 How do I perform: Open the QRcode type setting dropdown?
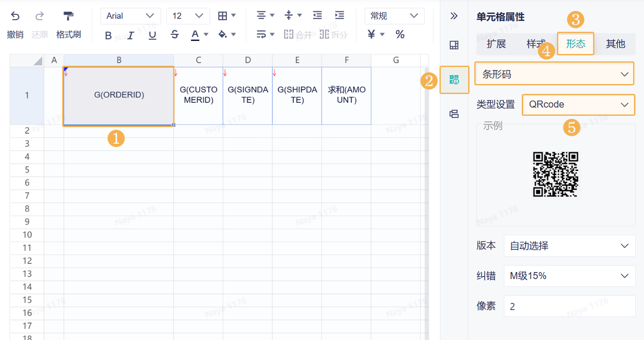pos(578,104)
